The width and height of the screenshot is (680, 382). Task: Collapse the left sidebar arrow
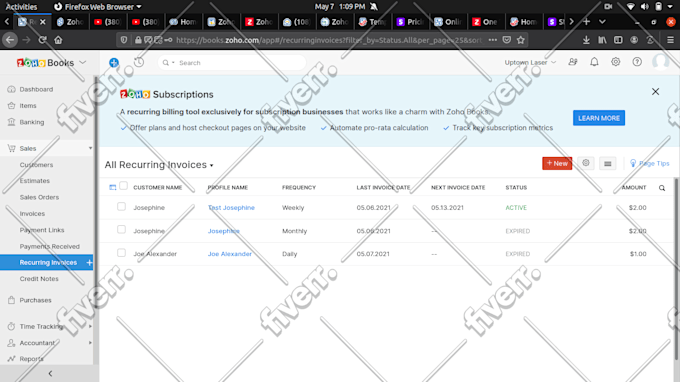pyautogui.click(x=50, y=373)
